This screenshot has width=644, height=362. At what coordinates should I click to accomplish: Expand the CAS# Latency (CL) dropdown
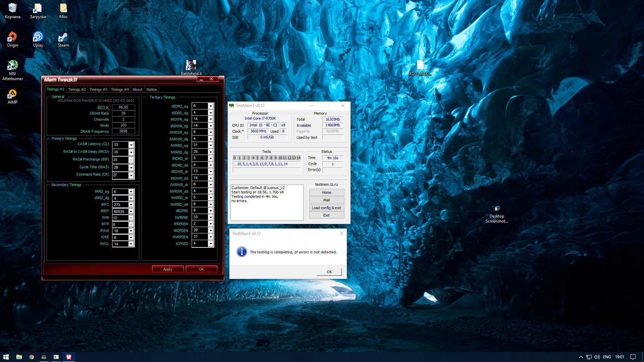[x=131, y=145]
